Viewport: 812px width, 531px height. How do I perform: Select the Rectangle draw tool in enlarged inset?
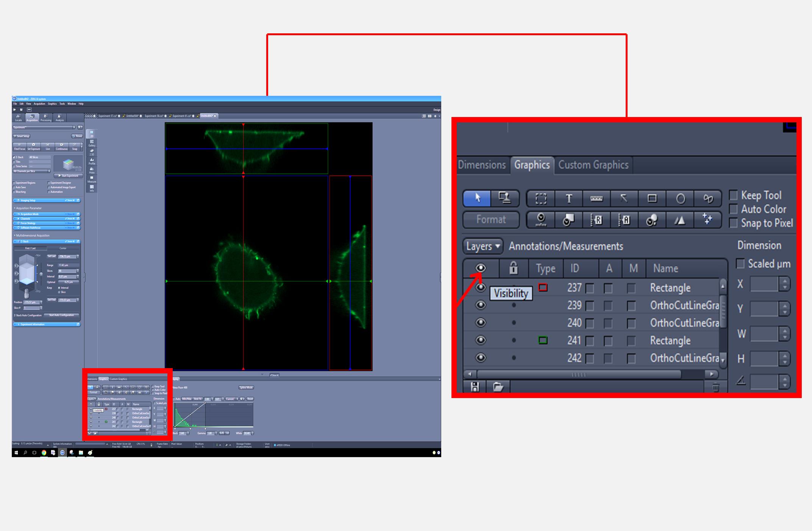pyautogui.click(x=652, y=198)
